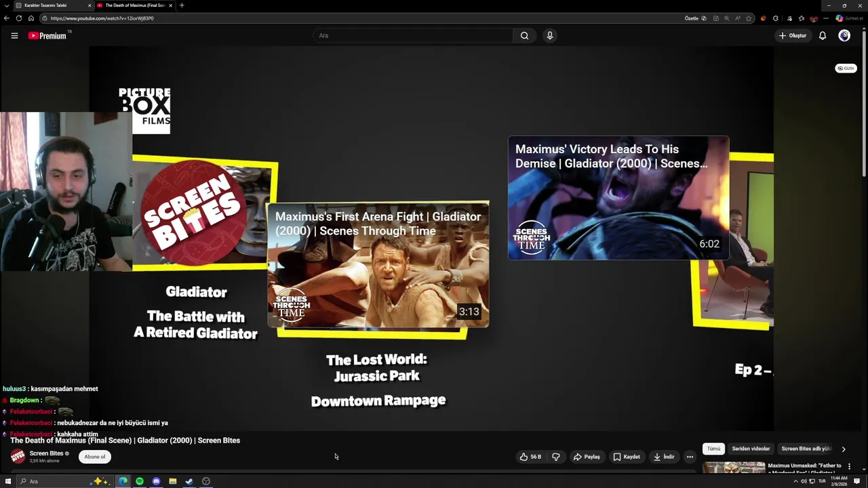Click the Oluştur create button

point(792,35)
